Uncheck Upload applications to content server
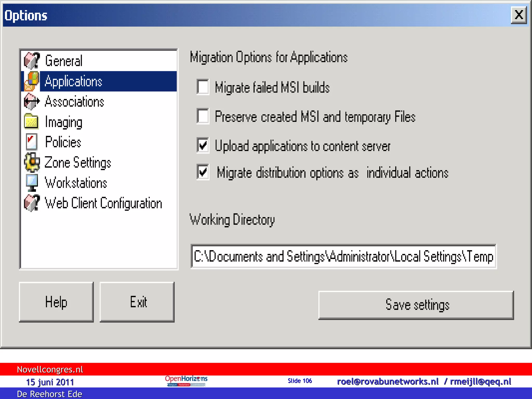The width and height of the screenshot is (532, 399). coord(203,145)
